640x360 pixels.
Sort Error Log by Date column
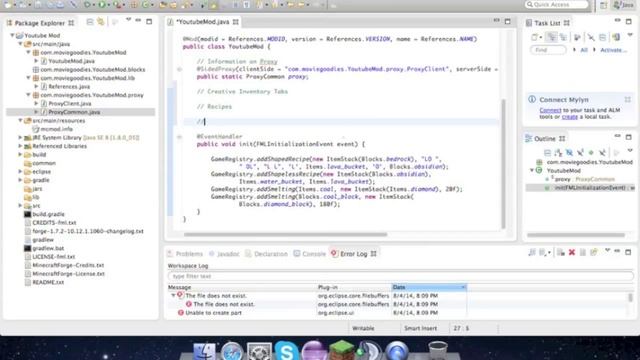429,287
